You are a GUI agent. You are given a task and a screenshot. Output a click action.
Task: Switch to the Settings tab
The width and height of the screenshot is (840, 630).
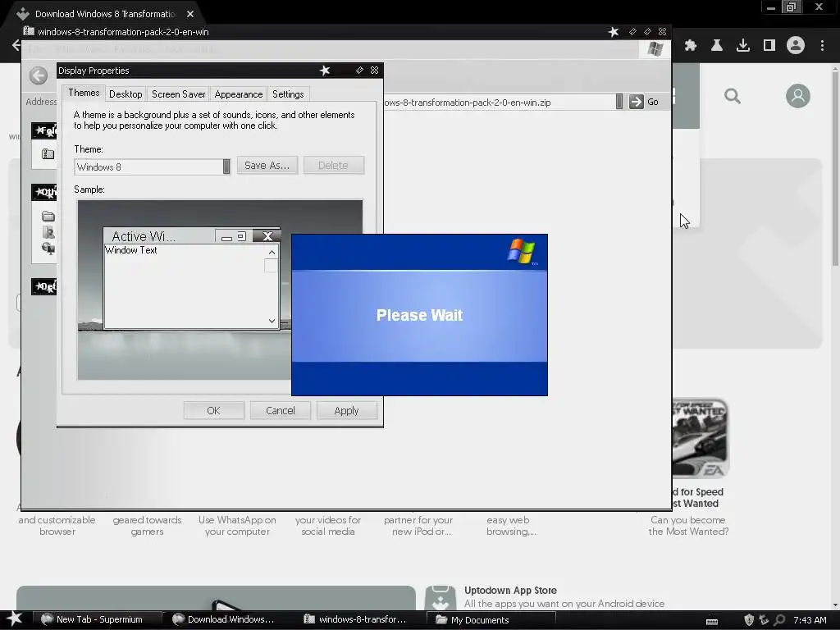click(x=288, y=94)
